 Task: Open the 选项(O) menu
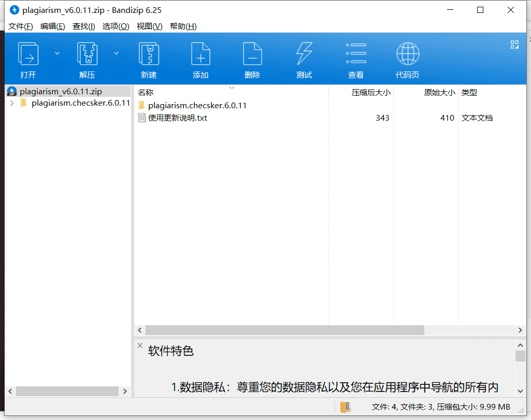[116, 26]
